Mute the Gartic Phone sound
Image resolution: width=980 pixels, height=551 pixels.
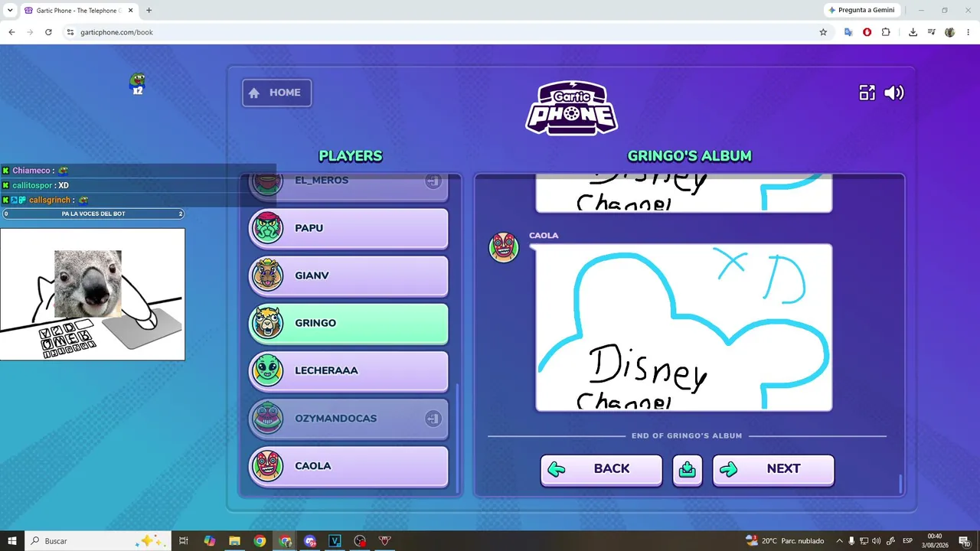point(893,93)
